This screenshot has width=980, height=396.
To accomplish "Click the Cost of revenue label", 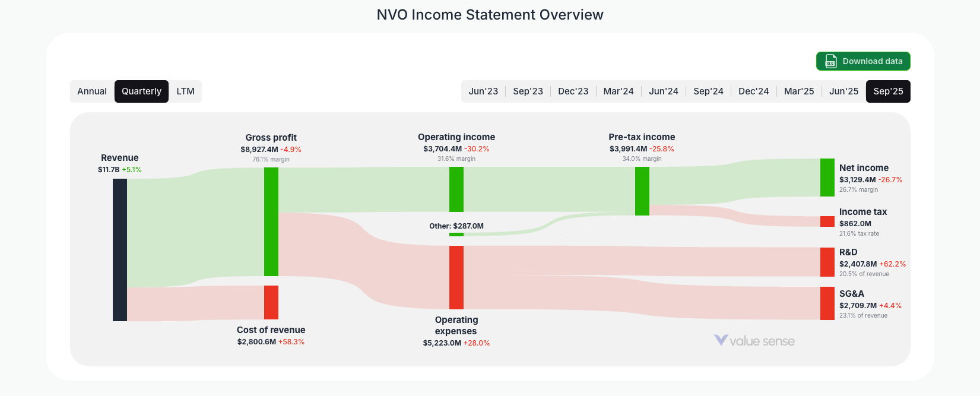I will (271, 330).
